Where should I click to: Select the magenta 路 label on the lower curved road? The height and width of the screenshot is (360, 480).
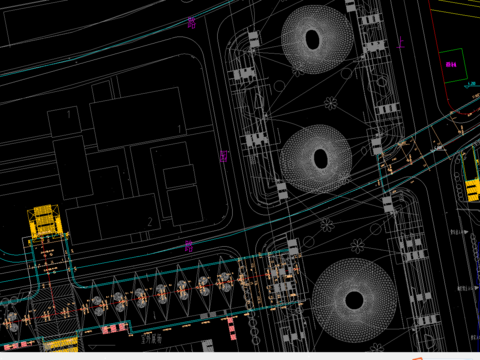coord(189,246)
